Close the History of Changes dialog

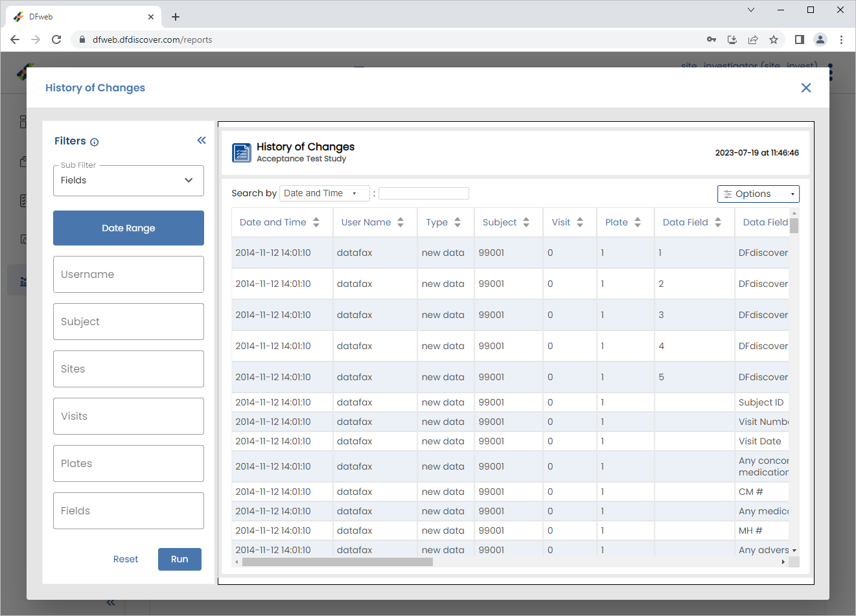806,87
